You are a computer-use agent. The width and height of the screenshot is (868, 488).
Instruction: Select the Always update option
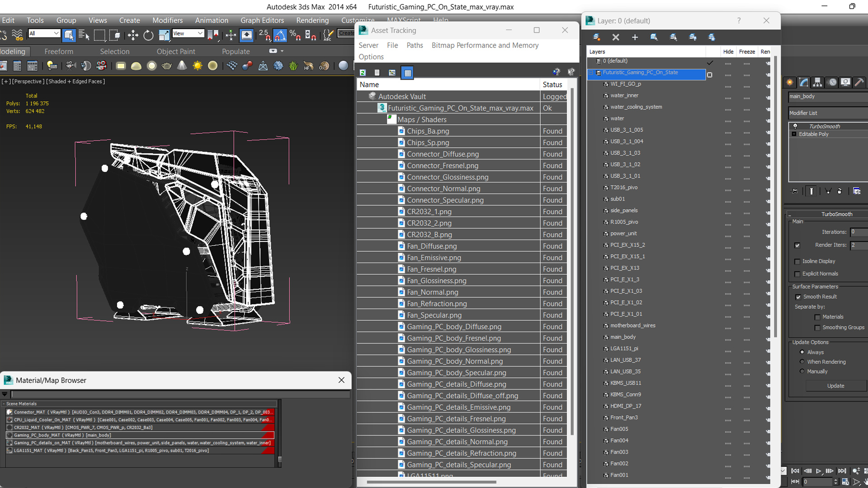(802, 352)
